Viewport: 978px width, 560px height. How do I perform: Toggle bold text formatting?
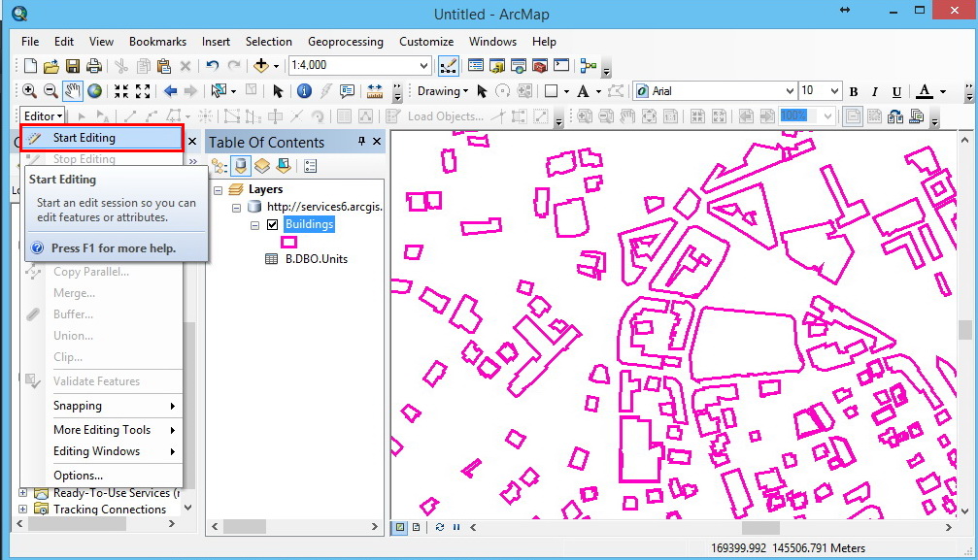[854, 91]
